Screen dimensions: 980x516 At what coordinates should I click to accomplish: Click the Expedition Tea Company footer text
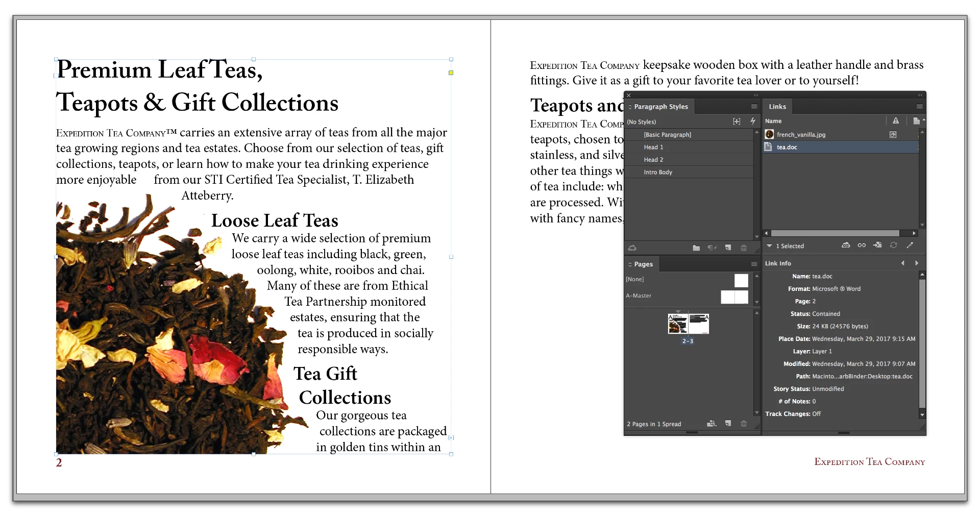point(869,461)
